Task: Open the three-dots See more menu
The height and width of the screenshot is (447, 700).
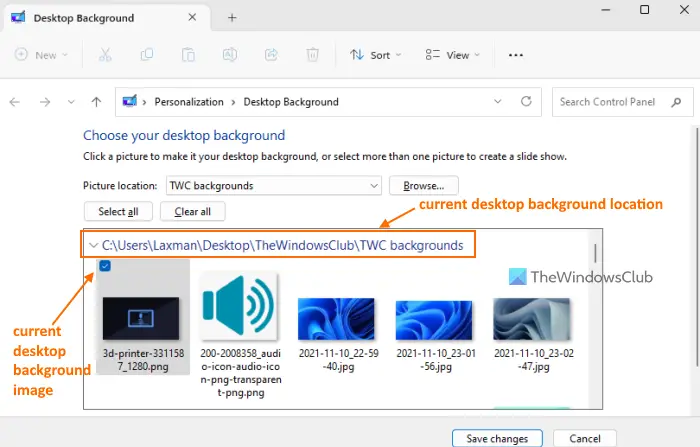Action: 516,55
